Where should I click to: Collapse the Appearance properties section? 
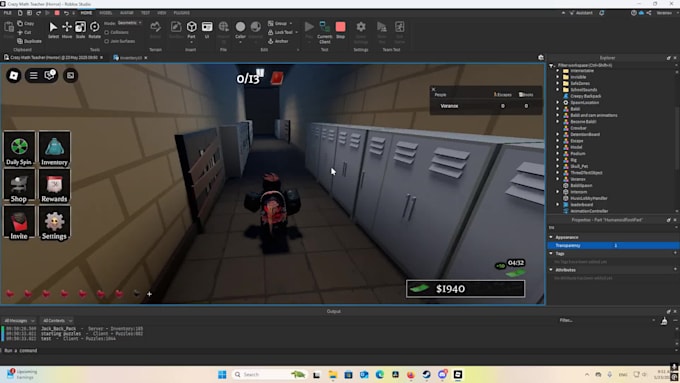(x=551, y=237)
